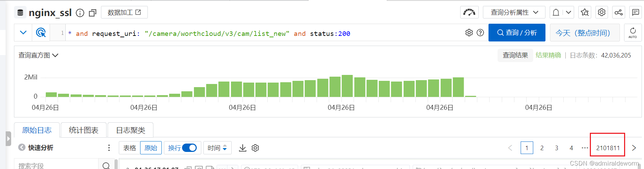Toggle 换行 line wrap switch

(190, 148)
